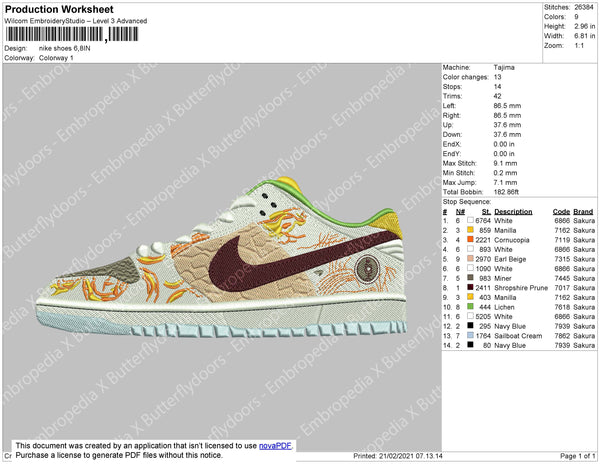Click the Stop Sequence label
Screen dimensions: 600x464
click(467, 202)
